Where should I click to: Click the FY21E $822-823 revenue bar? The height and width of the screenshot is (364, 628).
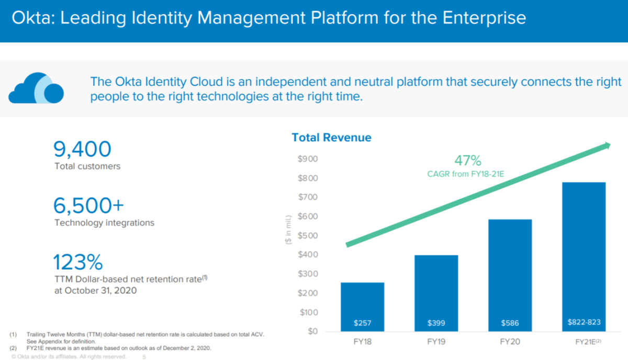(x=584, y=257)
